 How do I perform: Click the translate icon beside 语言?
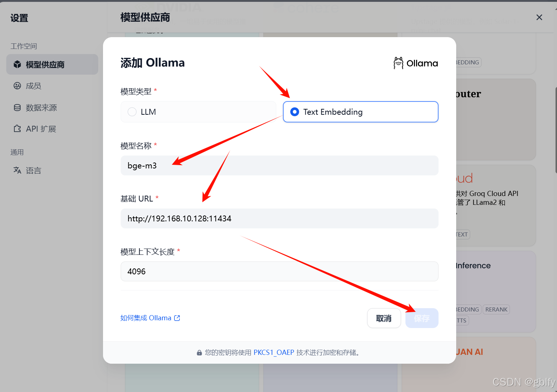[17, 170]
